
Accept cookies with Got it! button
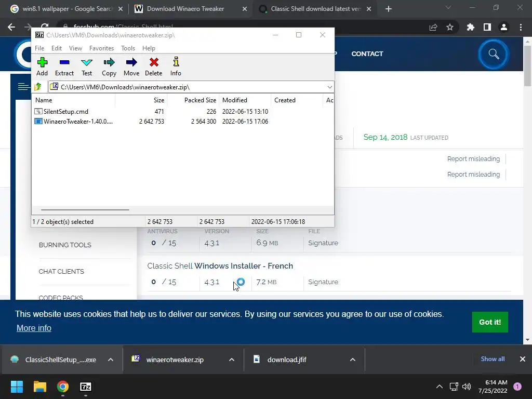point(490,322)
